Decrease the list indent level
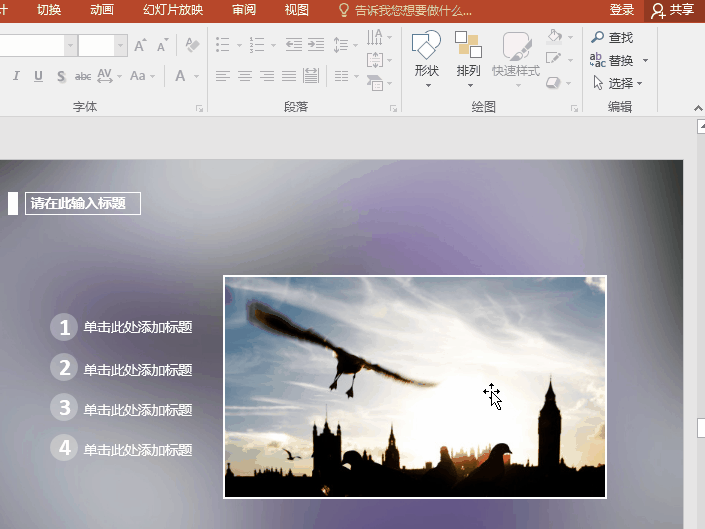705x529 pixels. point(294,44)
